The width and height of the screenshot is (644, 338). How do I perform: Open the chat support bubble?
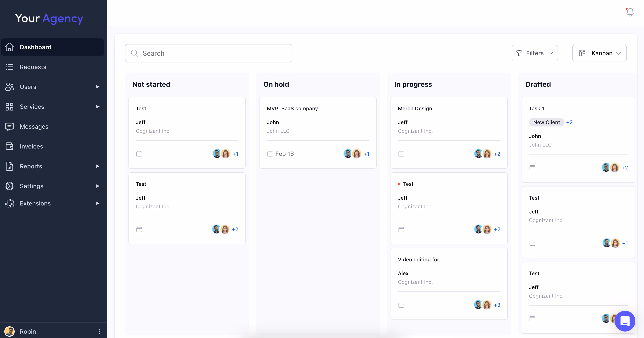coord(625,321)
